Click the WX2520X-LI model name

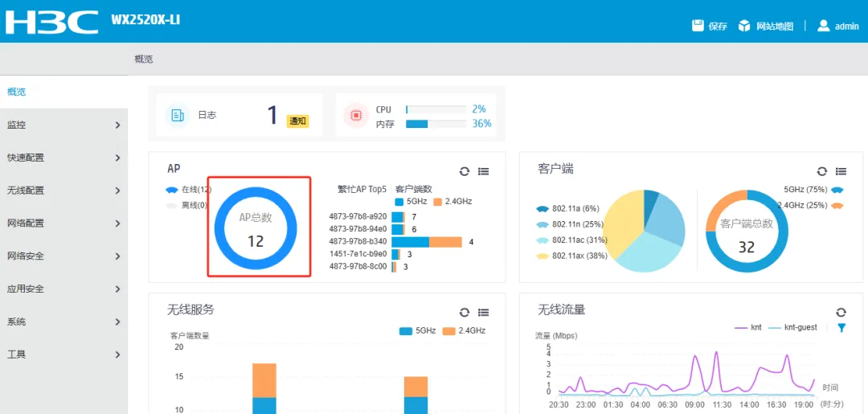(x=145, y=20)
